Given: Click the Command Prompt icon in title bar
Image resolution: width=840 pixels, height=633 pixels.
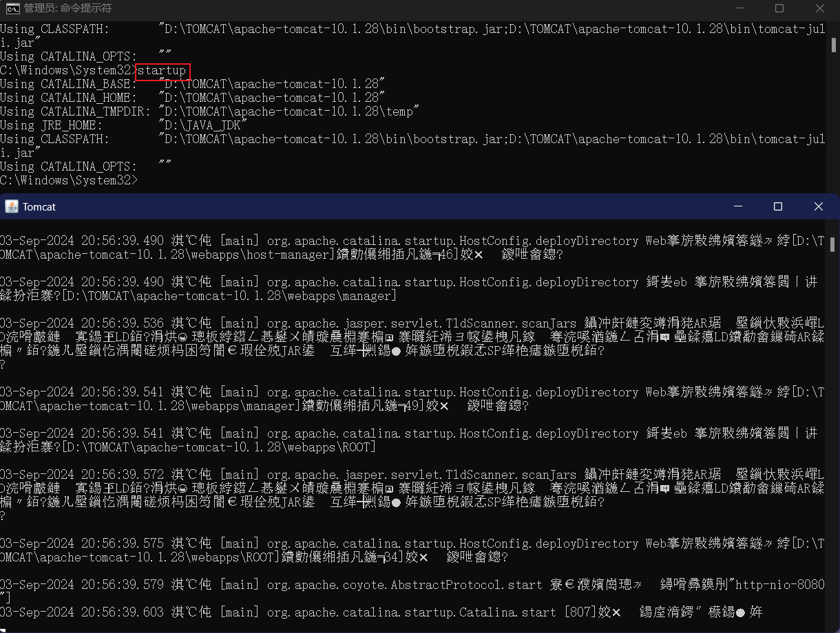Looking at the screenshot, I should [12, 8].
